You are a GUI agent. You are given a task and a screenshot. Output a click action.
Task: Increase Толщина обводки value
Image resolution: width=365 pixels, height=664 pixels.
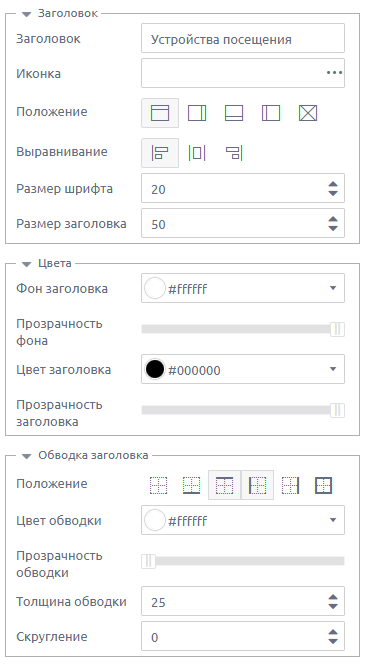click(333, 597)
